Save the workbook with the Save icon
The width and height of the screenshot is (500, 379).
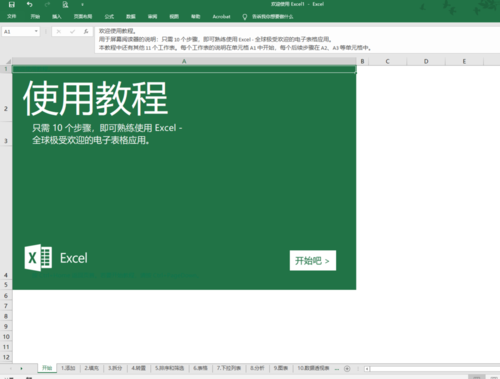pyautogui.click(x=12, y=4)
